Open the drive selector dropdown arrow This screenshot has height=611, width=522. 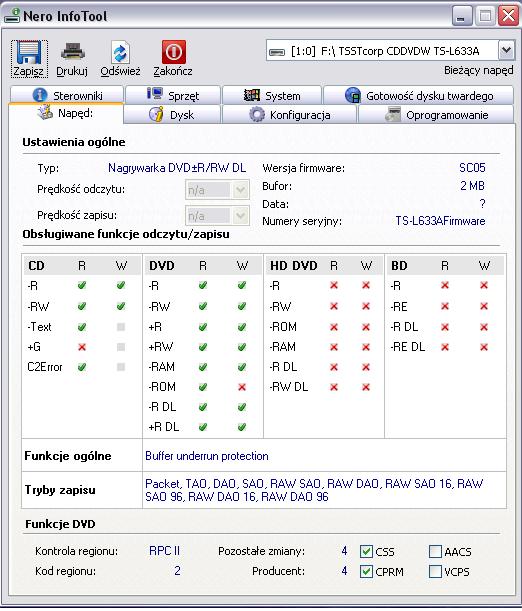[x=506, y=50]
